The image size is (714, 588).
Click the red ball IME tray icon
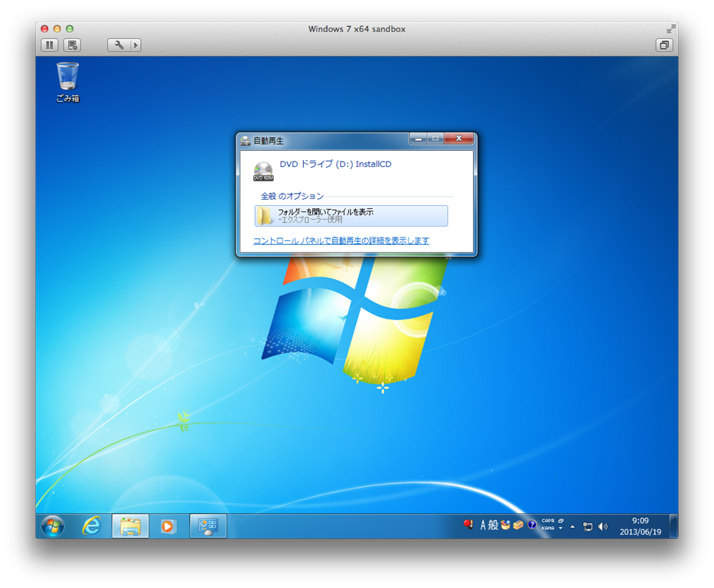[x=468, y=524]
